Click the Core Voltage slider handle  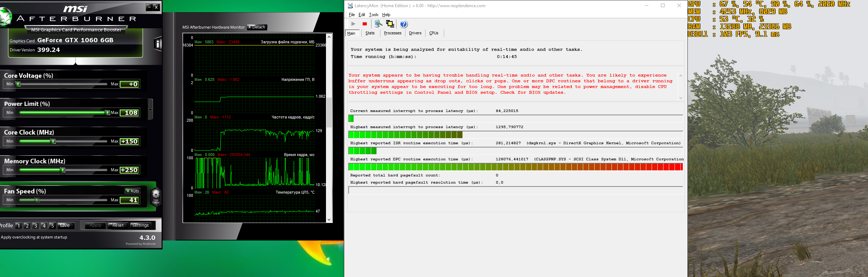click(x=18, y=84)
